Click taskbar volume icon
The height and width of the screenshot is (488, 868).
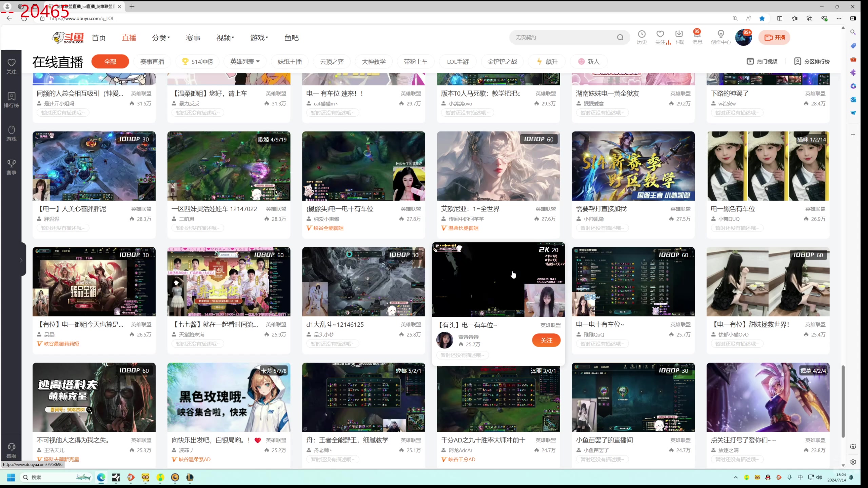[819, 477]
